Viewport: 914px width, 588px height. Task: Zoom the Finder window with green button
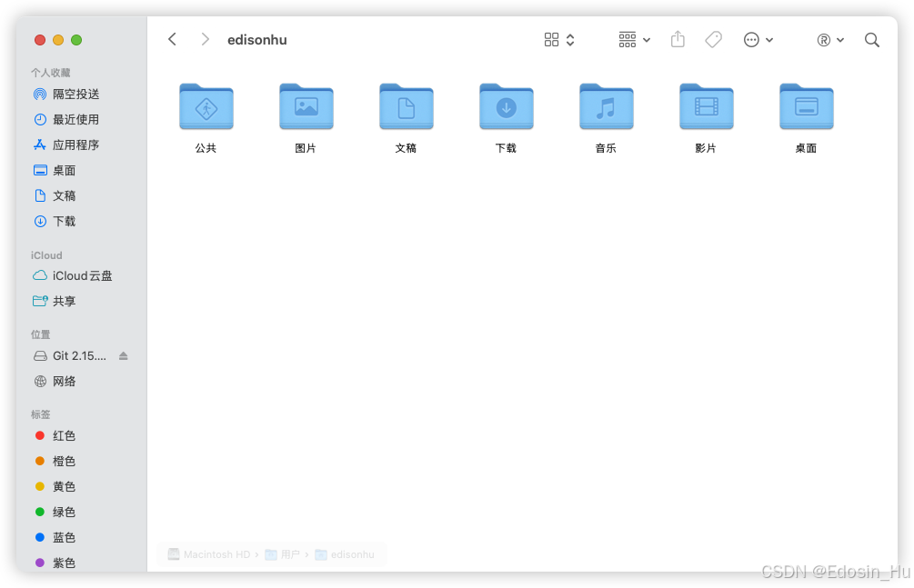pyautogui.click(x=76, y=40)
